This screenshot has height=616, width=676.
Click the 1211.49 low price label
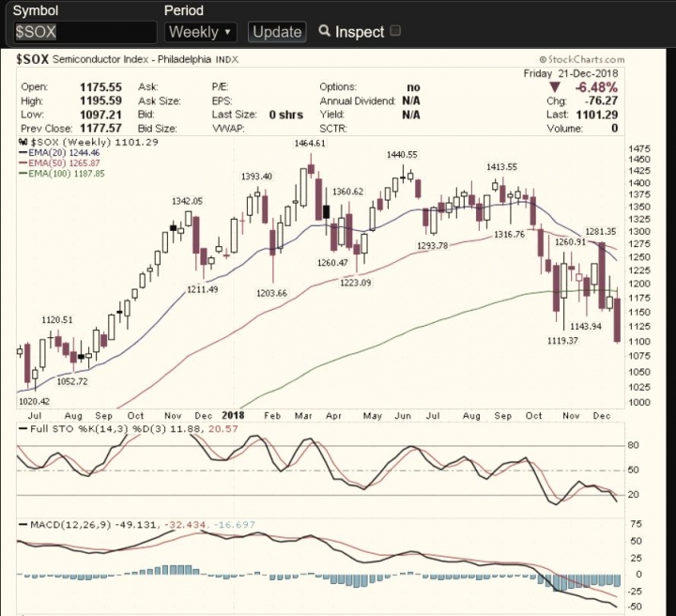(x=202, y=289)
